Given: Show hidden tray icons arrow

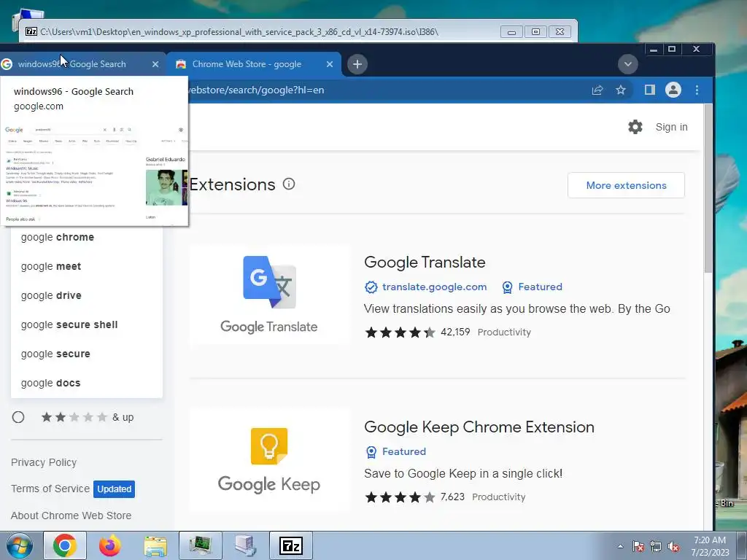Looking at the screenshot, I should (620, 546).
